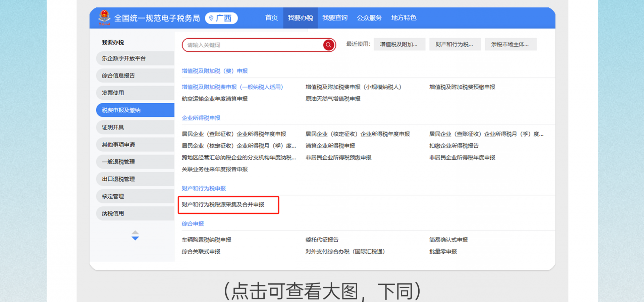The width and height of the screenshot is (644, 302).
Task: Select 地方特色 navigation item
Action: [404, 18]
